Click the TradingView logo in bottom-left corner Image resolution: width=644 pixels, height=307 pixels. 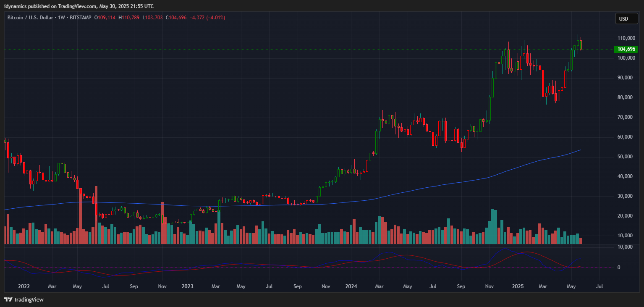click(24, 299)
